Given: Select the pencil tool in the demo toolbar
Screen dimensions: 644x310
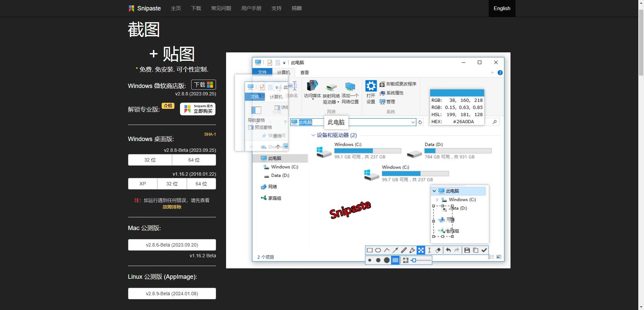Looking at the screenshot, I should point(404,250).
